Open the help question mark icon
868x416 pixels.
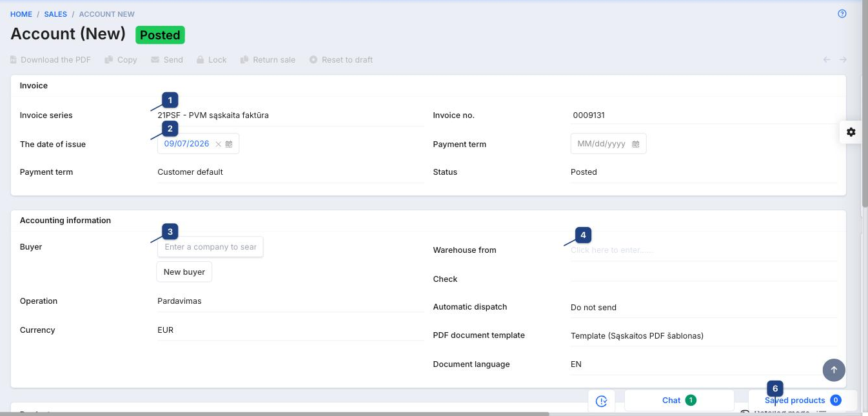pos(842,14)
